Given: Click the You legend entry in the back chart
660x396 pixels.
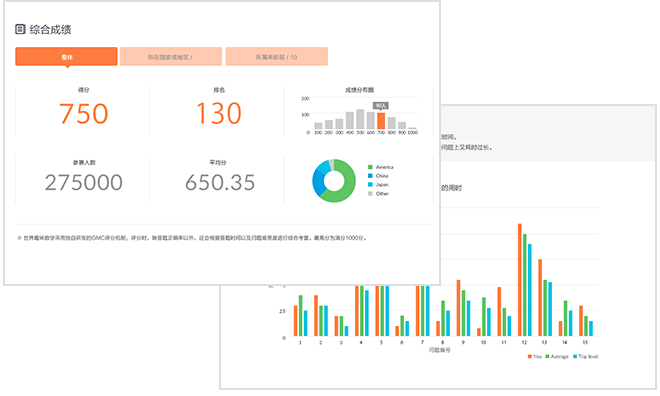Looking at the screenshot, I should [535, 356].
